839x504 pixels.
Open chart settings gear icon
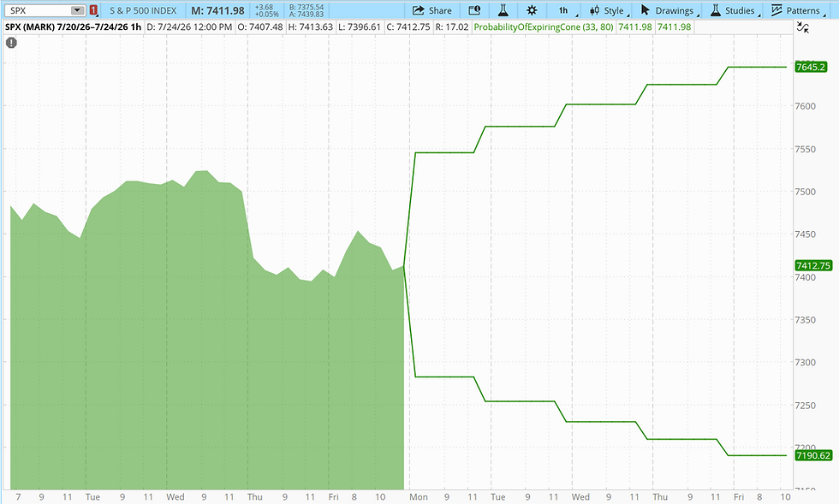tap(532, 11)
